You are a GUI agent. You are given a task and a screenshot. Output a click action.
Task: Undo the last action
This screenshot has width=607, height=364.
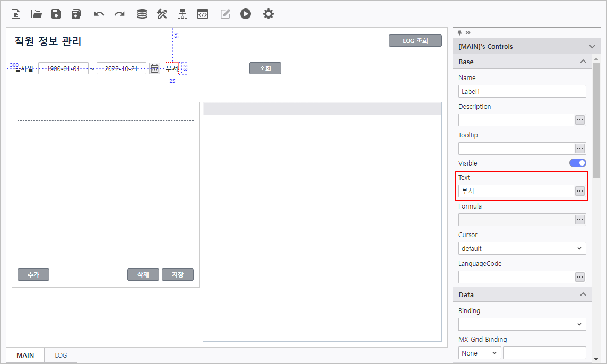99,14
